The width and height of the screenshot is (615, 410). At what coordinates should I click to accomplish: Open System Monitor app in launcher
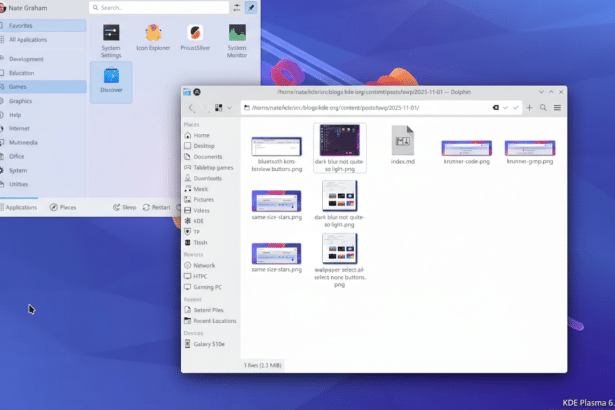coord(237,41)
